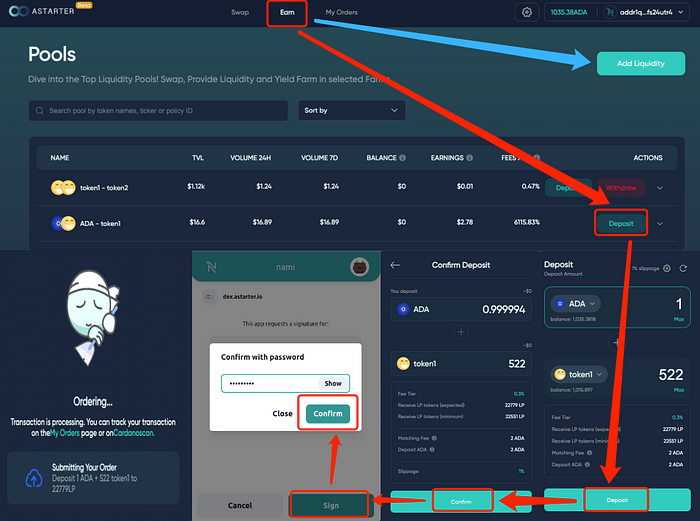Click the Add Liquidity button
The height and width of the screenshot is (521, 700).
[641, 63]
